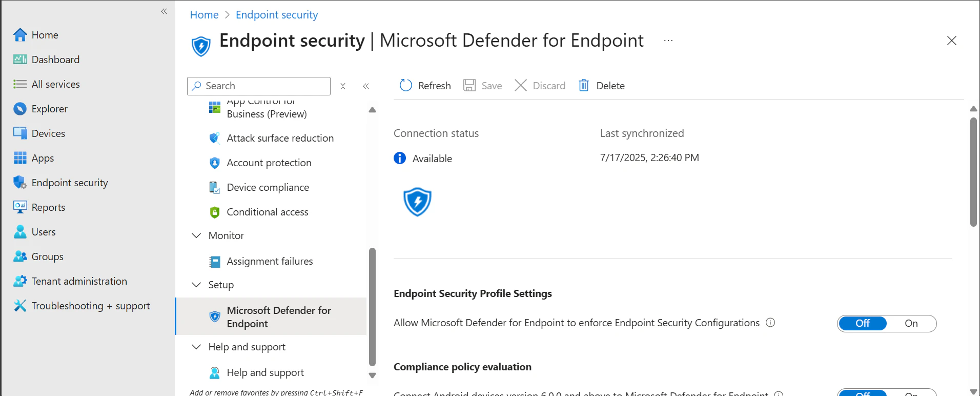Click Device compliance icon
This screenshot has width=980, height=396.
pos(215,187)
